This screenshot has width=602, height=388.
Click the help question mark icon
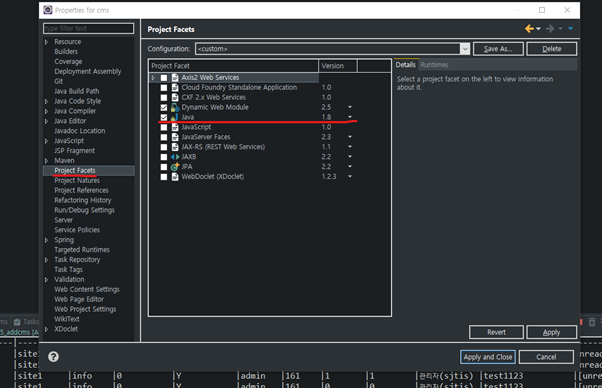(x=53, y=357)
